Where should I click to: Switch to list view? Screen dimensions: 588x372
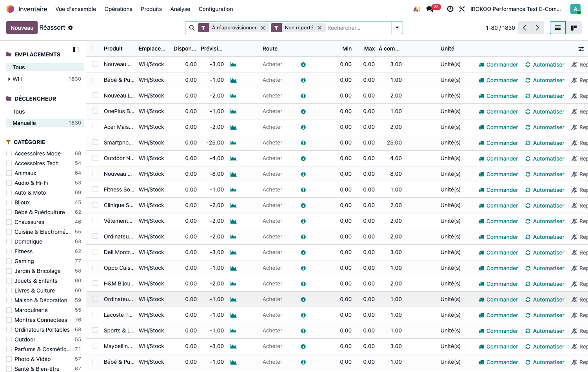558,28
